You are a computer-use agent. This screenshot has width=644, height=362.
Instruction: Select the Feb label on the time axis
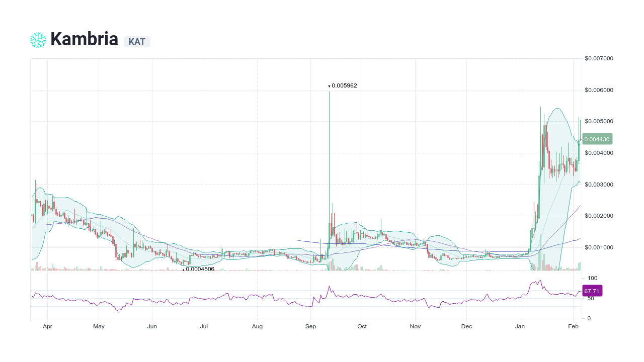click(x=573, y=326)
